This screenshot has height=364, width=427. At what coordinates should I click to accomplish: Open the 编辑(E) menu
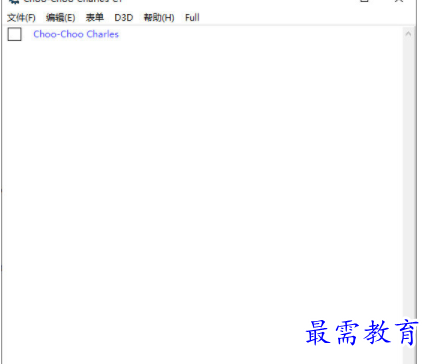(x=61, y=18)
